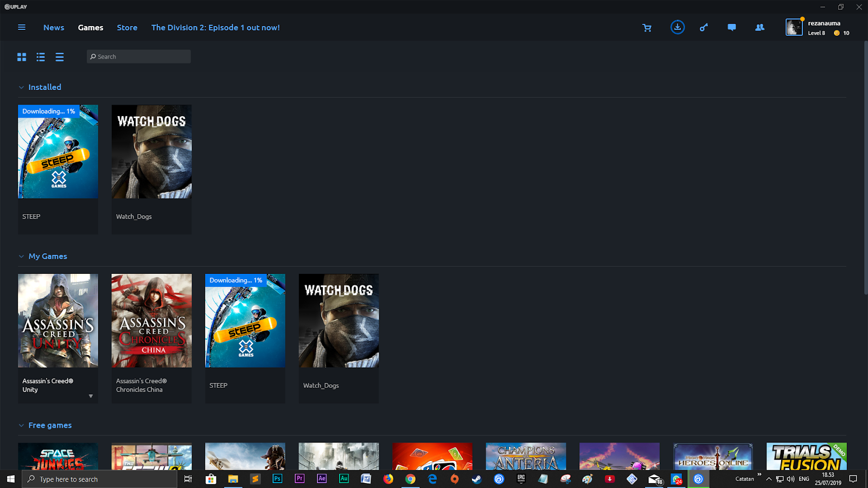
Task: Click the downloads icon in the top bar
Action: point(677,27)
